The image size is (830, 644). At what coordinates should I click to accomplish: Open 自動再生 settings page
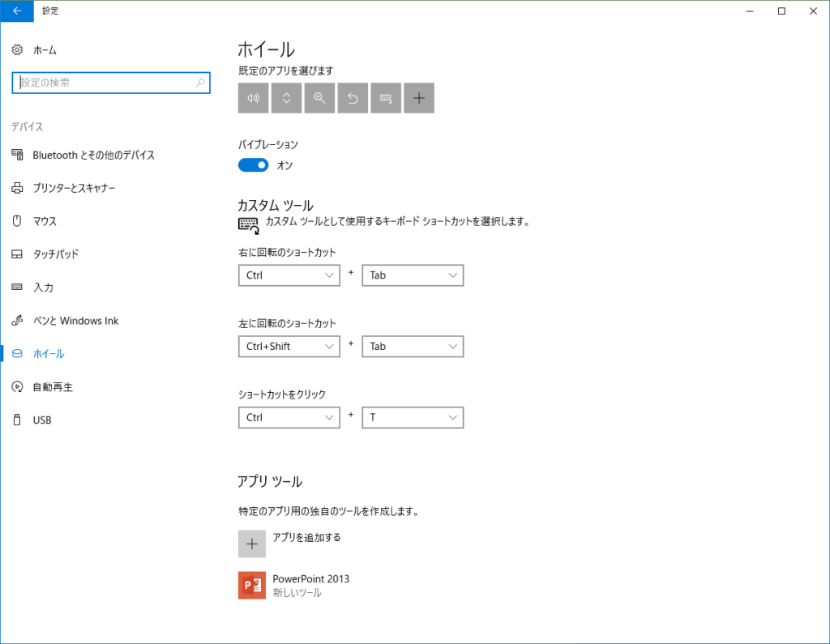click(53, 387)
